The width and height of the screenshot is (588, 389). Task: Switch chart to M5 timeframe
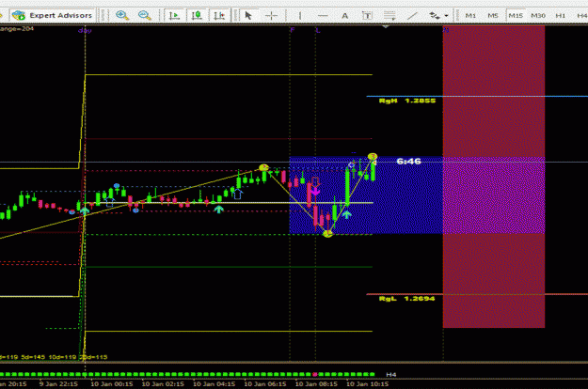493,16
